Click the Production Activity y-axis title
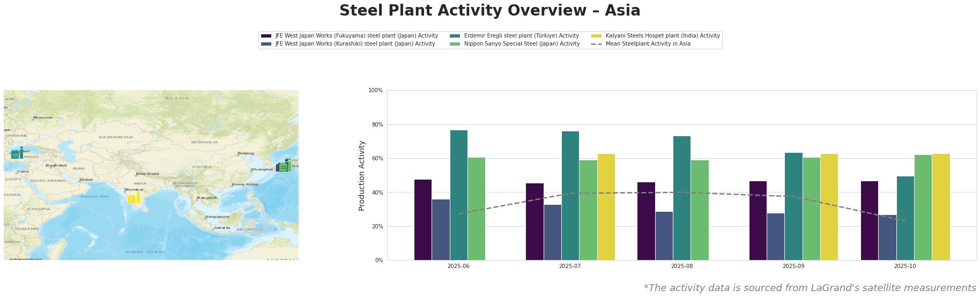 (x=362, y=175)
